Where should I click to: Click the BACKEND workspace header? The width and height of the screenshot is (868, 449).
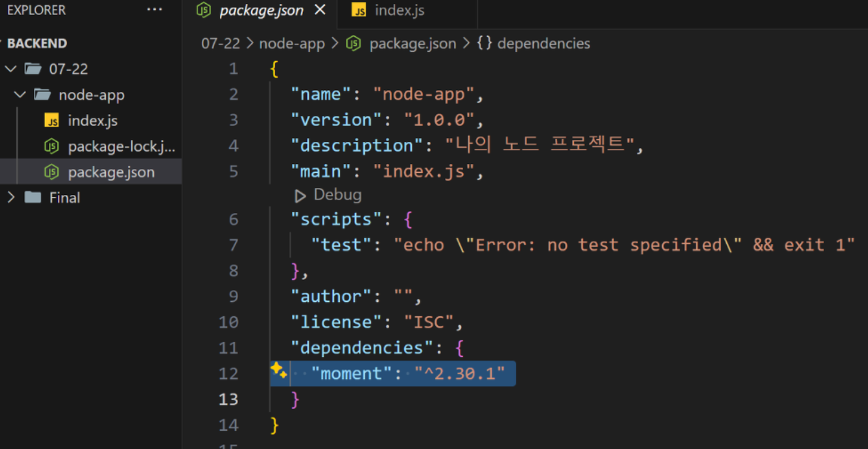pos(36,43)
